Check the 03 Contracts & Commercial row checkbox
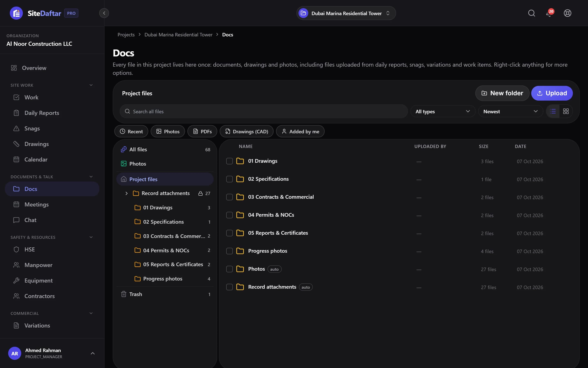This screenshot has height=368, width=588. [229, 197]
